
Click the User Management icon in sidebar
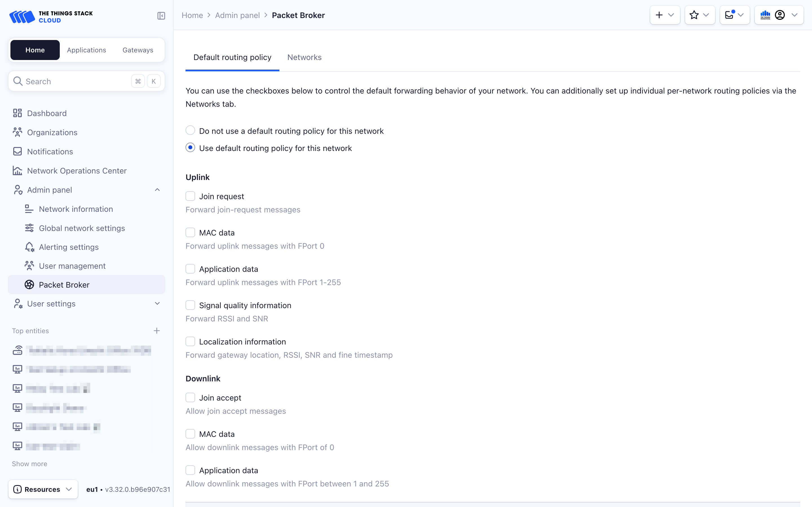(x=29, y=266)
